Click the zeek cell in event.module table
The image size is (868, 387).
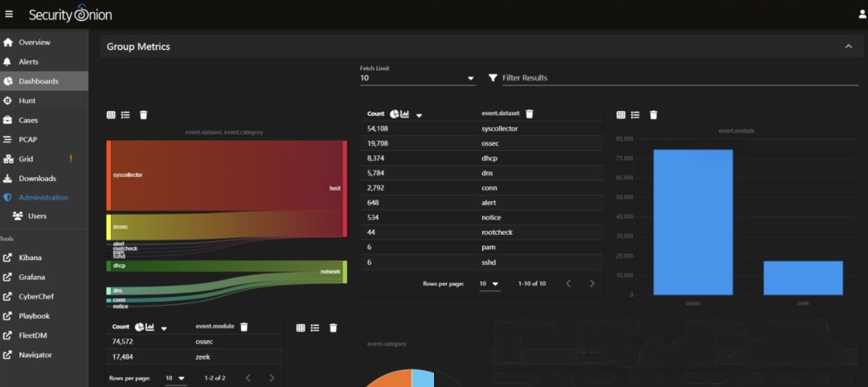[x=203, y=357]
